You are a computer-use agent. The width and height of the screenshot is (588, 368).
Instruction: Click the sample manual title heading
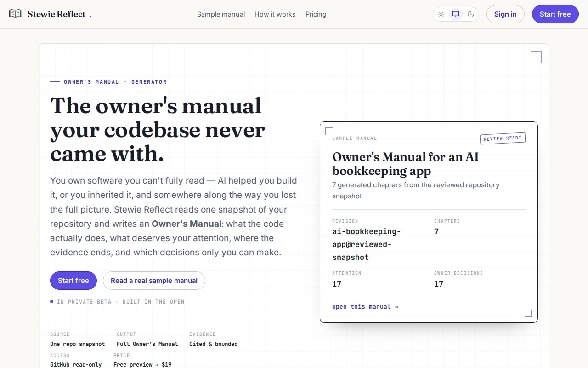(406, 164)
